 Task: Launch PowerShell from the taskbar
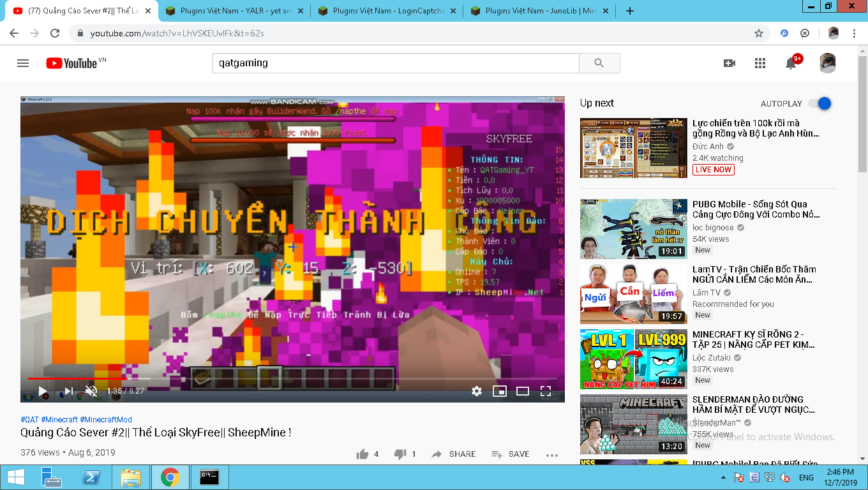point(91,477)
